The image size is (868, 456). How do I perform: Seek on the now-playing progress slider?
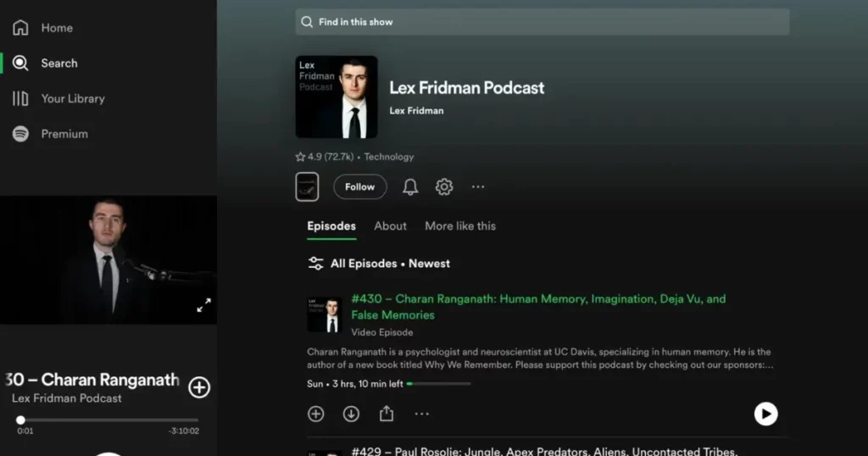click(x=108, y=420)
